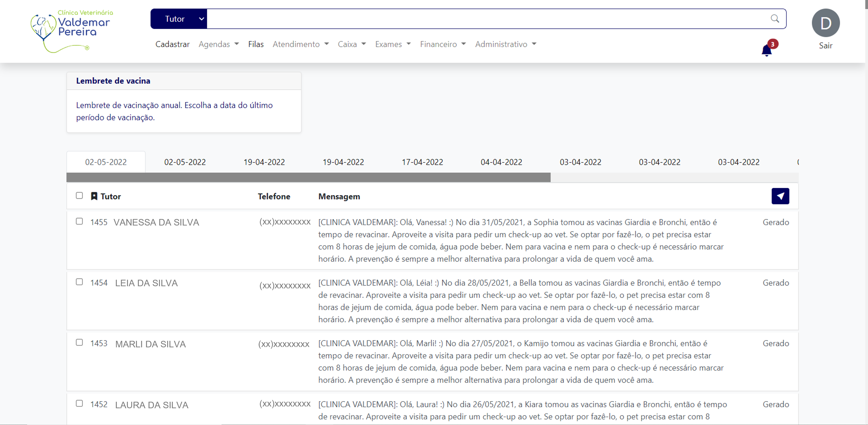Select the first 02-05-2022 active tab
Viewport: 868px width, 425px height.
click(106, 162)
